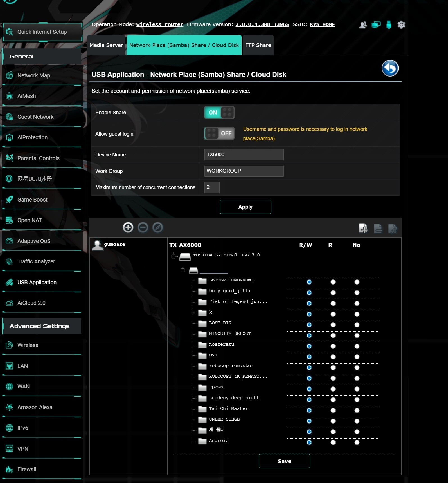Click the KYS_HOME SSID link

pos(322,24)
